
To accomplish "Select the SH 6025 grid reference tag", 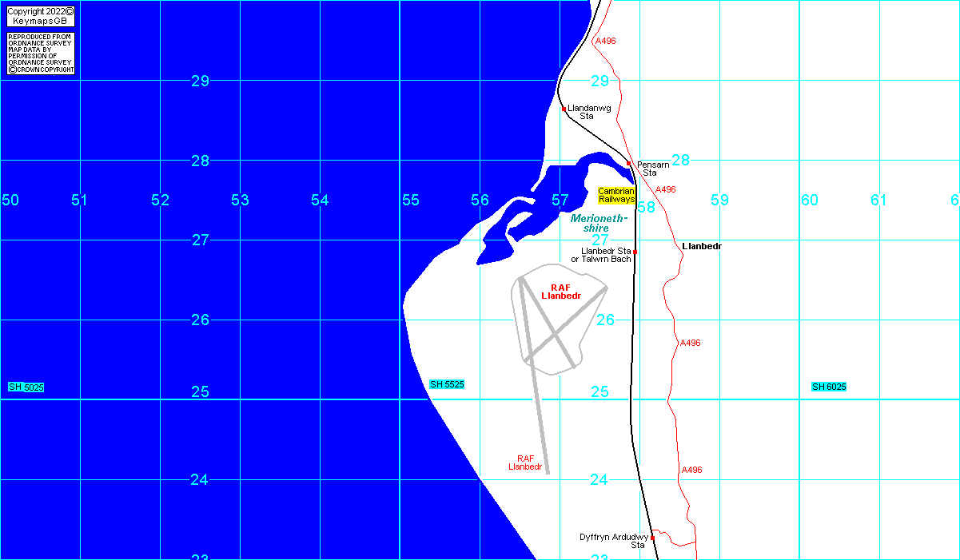I will coord(829,387).
